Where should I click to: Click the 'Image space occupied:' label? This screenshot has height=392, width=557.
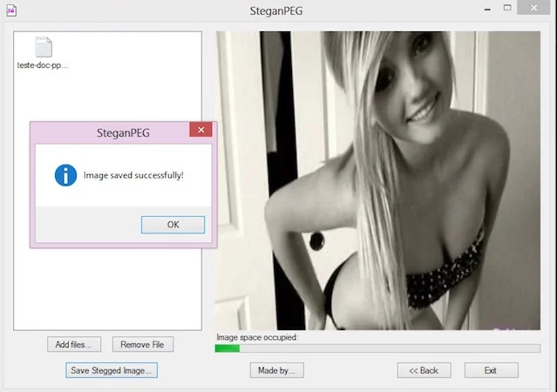click(x=257, y=337)
